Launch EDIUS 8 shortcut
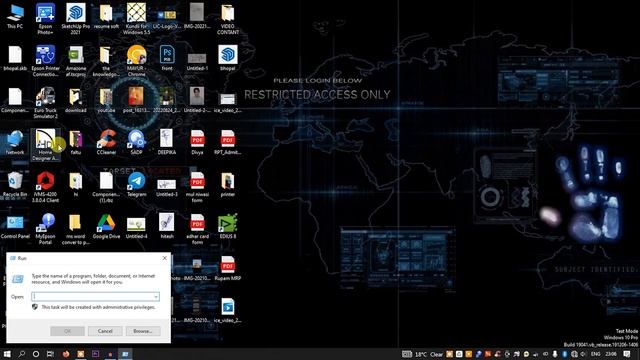 [228, 227]
